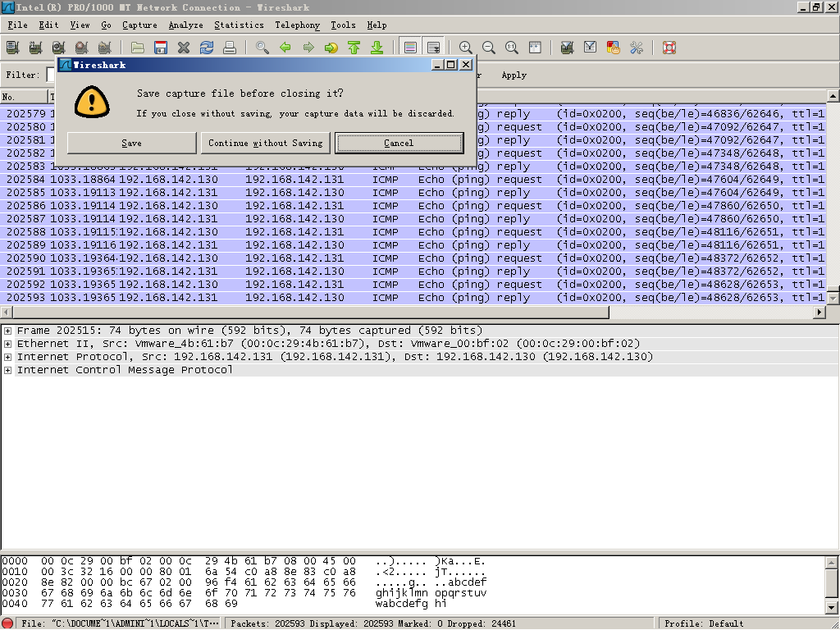Expand the Frame 202515 tree node
840x630 pixels.
[x=7, y=331]
